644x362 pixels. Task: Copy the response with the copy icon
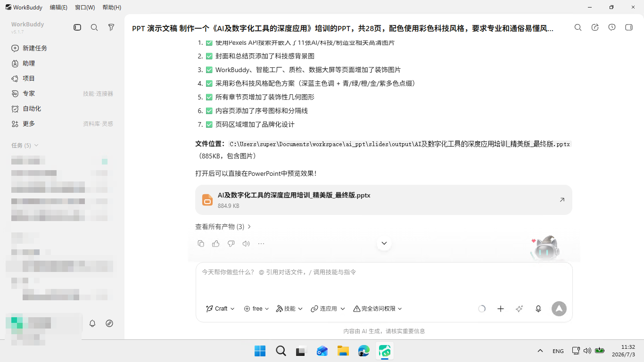click(201, 244)
